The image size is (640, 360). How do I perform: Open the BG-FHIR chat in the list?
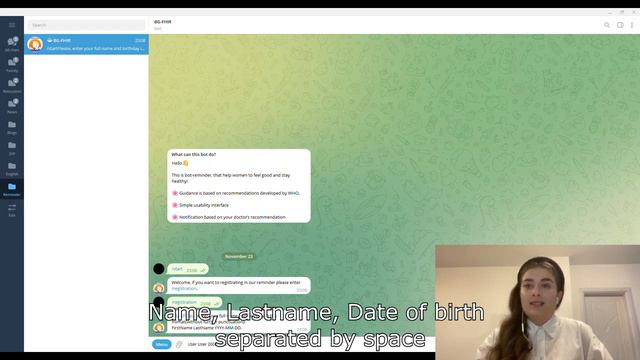pyautogui.click(x=86, y=44)
